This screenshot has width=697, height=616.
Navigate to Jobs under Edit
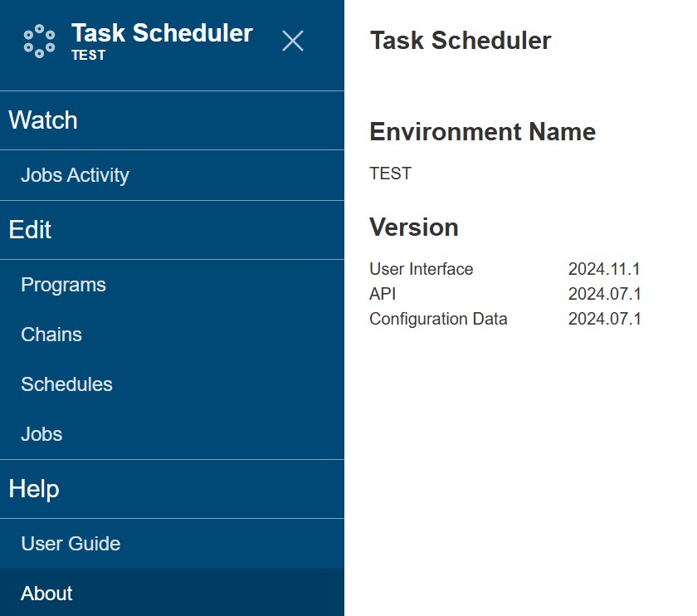(x=41, y=434)
